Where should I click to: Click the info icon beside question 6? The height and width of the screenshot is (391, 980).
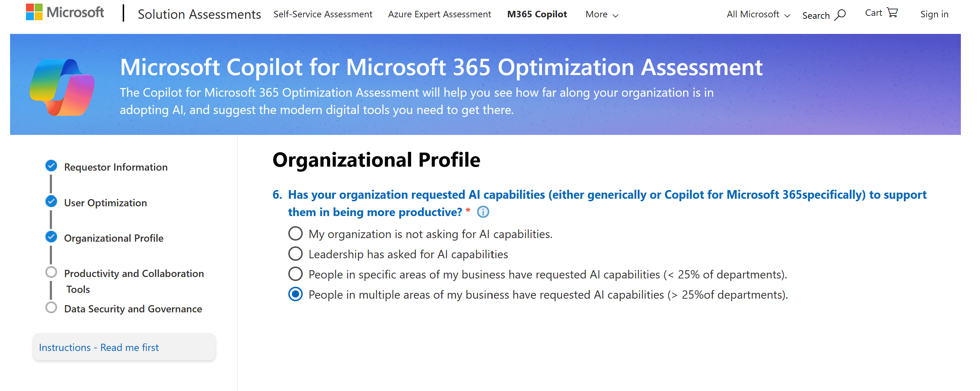tap(483, 212)
